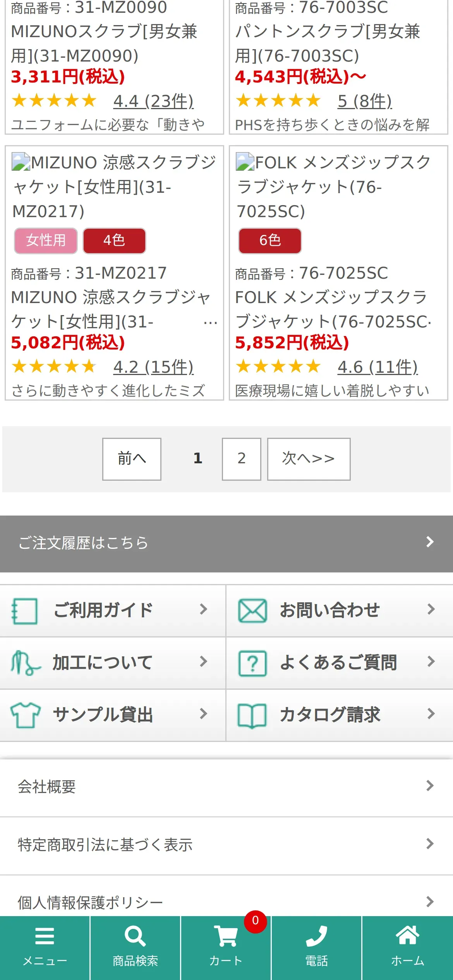Click price 4,543円(税込)〜
Screen dimensions: 453x980
[300, 77]
